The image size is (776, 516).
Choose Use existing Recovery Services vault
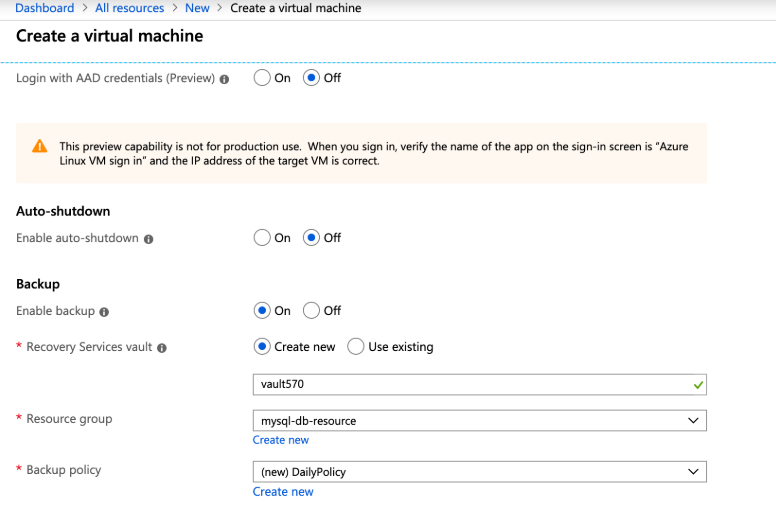coord(356,347)
